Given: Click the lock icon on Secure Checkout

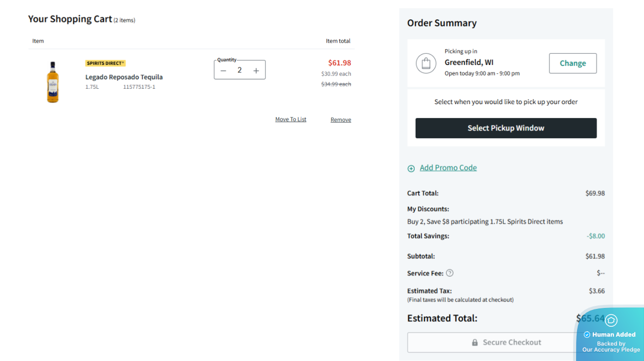Looking at the screenshot, I should click(475, 343).
